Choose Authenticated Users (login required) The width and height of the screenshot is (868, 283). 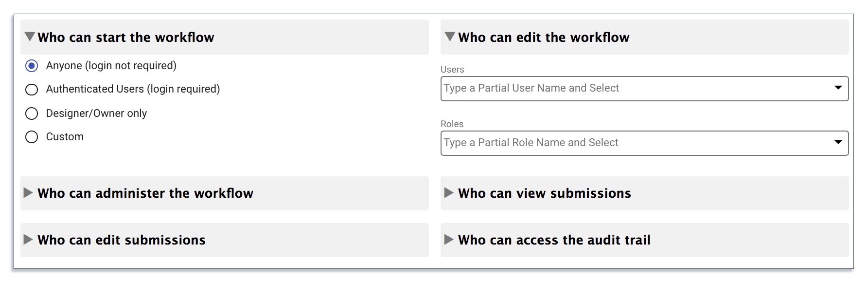pos(32,90)
